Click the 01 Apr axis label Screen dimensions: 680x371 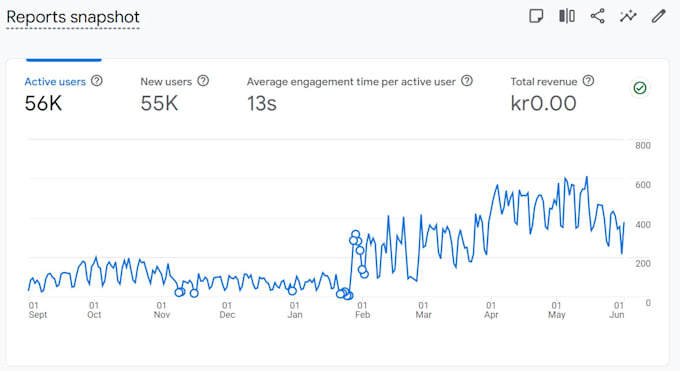pos(491,310)
